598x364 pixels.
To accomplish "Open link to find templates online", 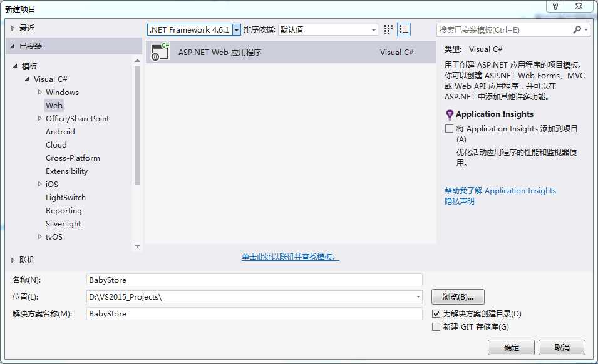I will [290, 257].
